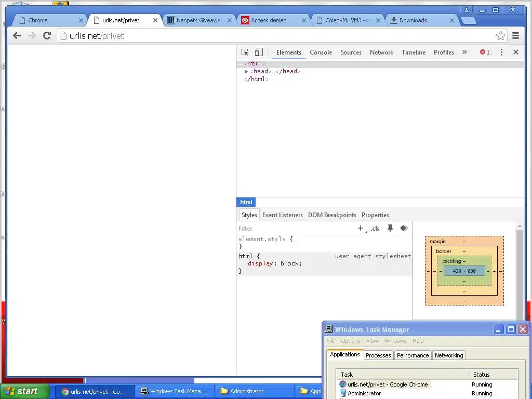The width and height of the screenshot is (532, 399).
Task: Click the element.style rule block
Action: tap(324, 243)
